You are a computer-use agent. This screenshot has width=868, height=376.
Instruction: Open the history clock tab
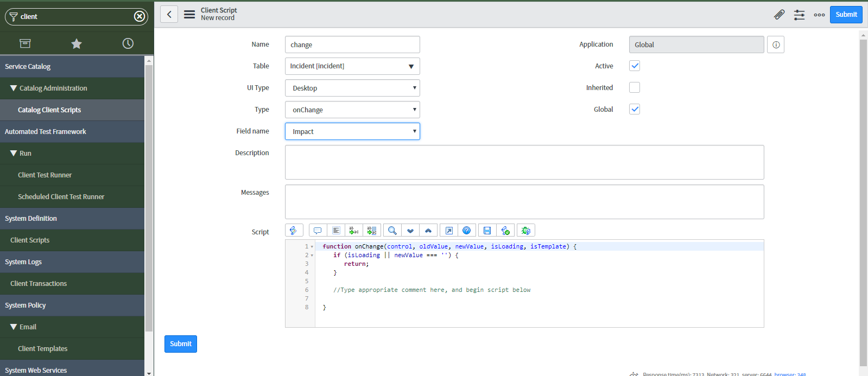click(128, 43)
